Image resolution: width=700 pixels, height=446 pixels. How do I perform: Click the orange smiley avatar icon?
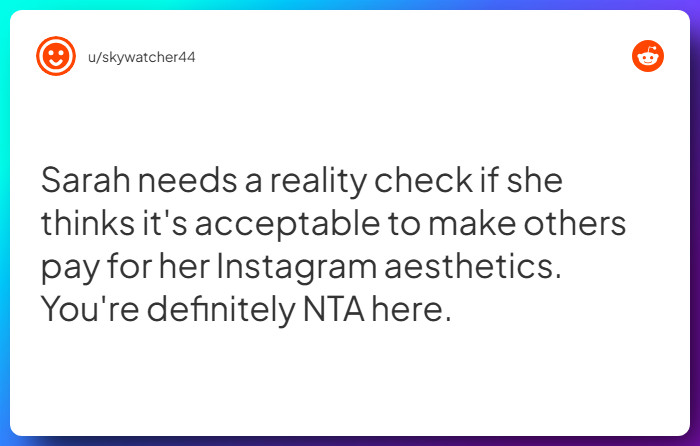coord(56,56)
